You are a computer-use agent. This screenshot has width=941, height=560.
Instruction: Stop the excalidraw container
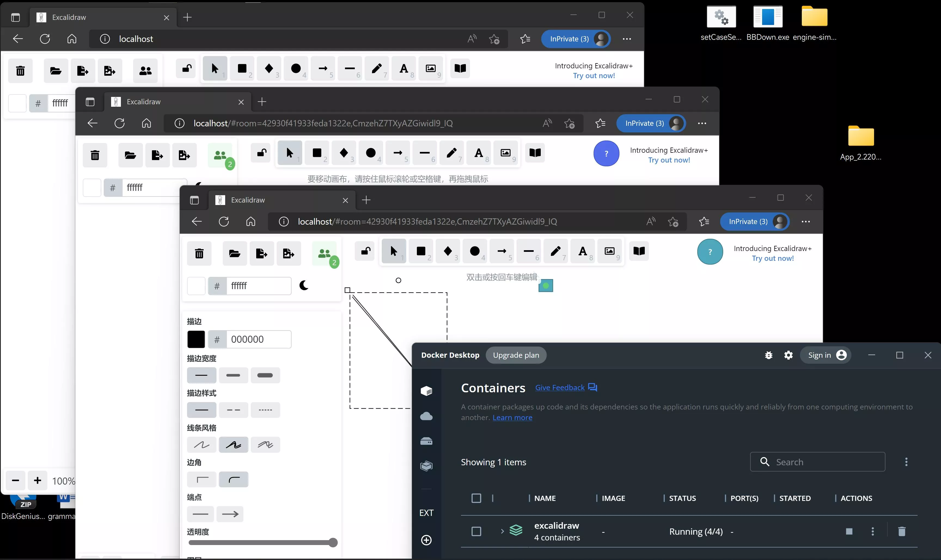849,531
